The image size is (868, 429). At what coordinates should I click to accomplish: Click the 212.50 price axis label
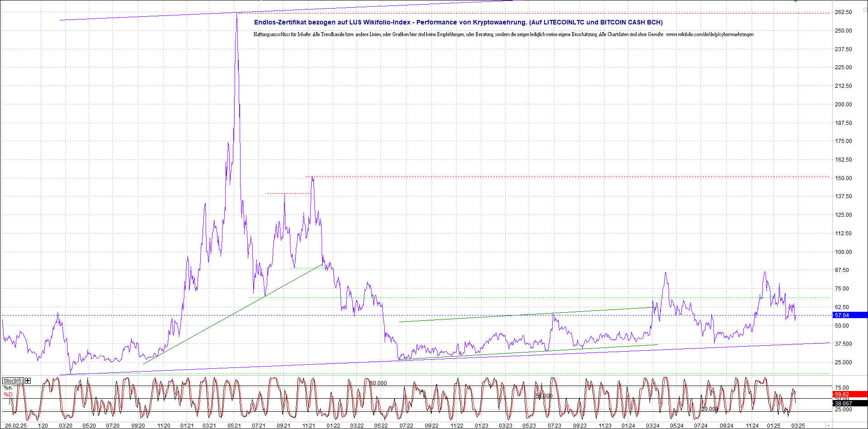tap(843, 86)
